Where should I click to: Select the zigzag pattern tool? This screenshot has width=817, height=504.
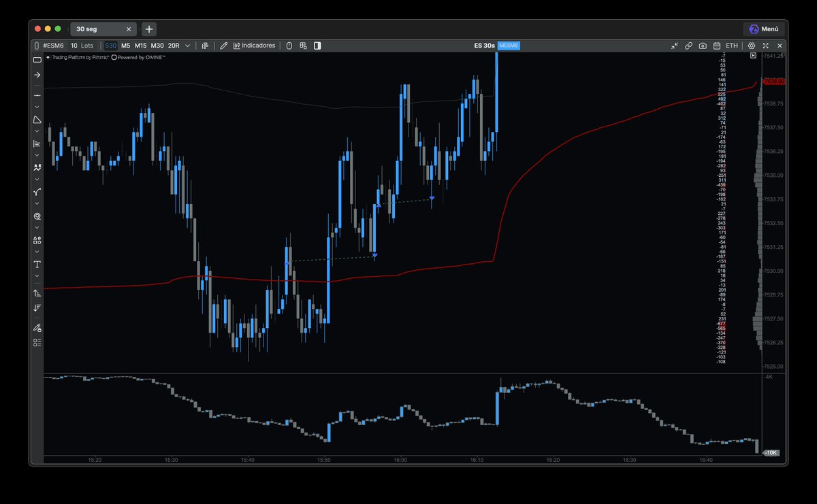pyautogui.click(x=37, y=167)
